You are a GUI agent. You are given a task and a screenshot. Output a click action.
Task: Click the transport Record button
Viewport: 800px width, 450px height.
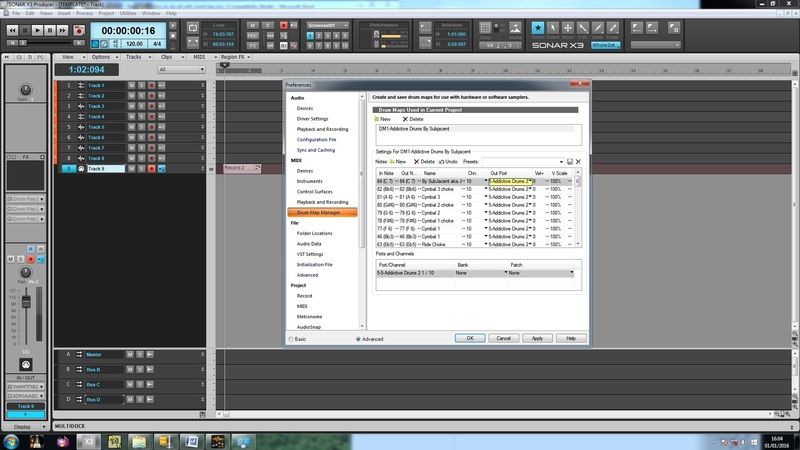click(x=79, y=31)
